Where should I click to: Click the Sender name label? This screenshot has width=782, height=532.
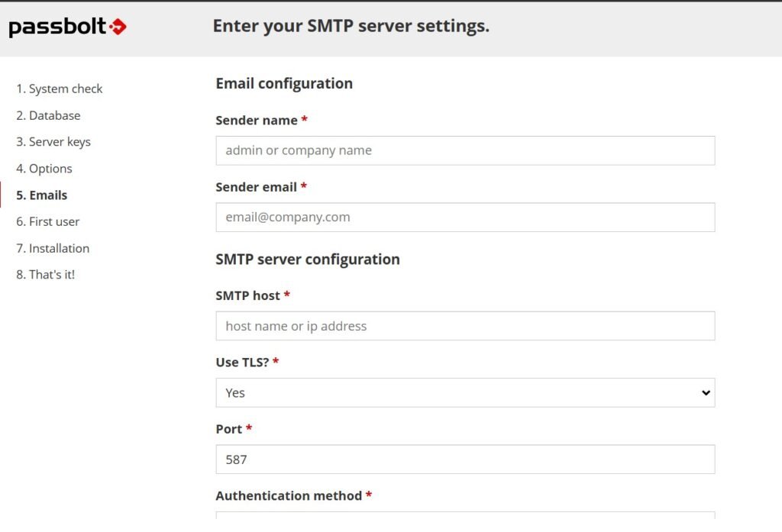pos(257,120)
